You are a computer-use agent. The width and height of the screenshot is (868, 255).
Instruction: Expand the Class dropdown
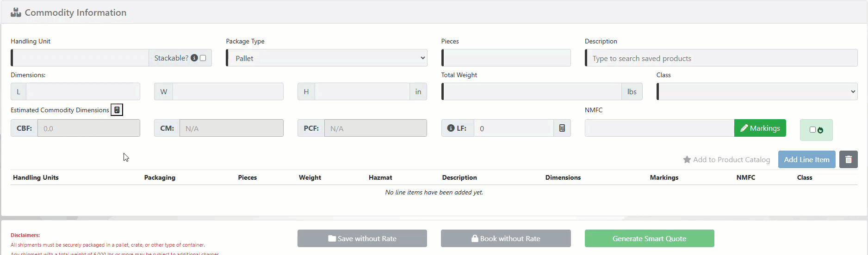[757, 91]
